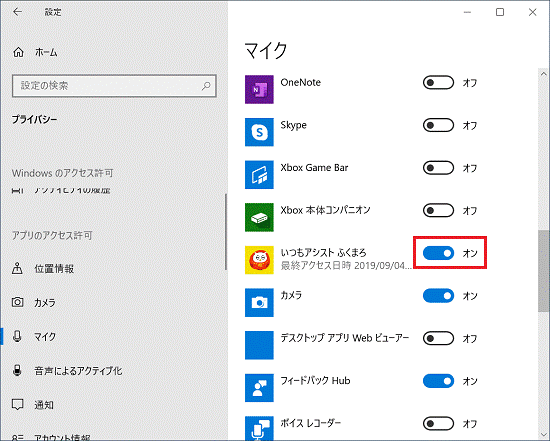
Task: Click the OneNote app icon
Action: point(259,89)
